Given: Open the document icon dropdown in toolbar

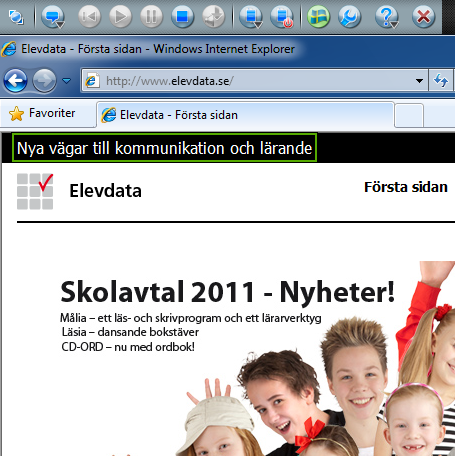Looking at the screenshot, I should click(251, 17).
